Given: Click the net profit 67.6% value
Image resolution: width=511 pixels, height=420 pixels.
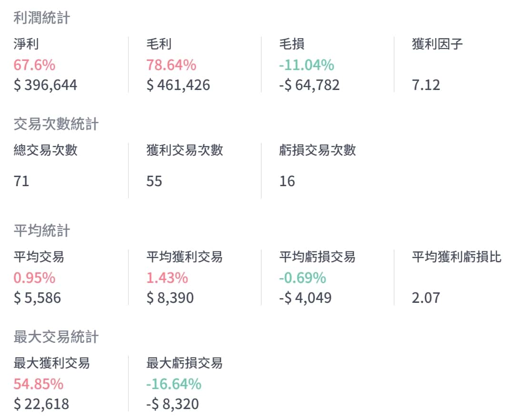Looking at the screenshot, I should click(34, 65).
